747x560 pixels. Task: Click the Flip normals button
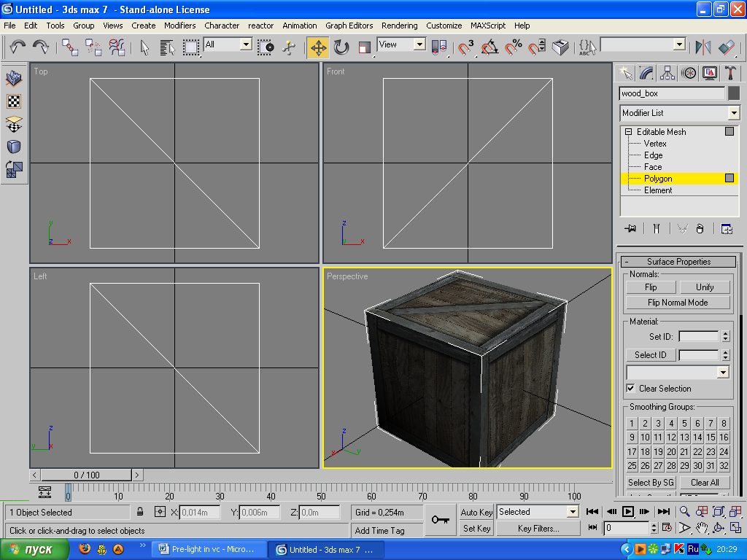coord(651,287)
